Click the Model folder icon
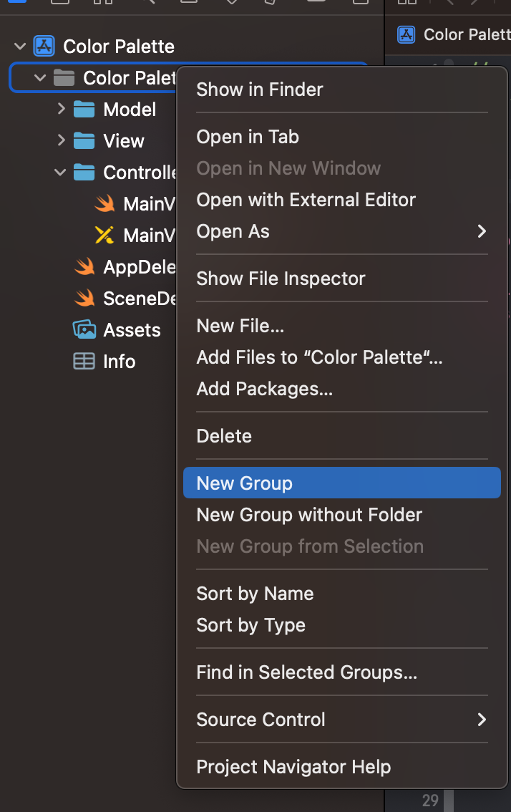 [84, 110]
